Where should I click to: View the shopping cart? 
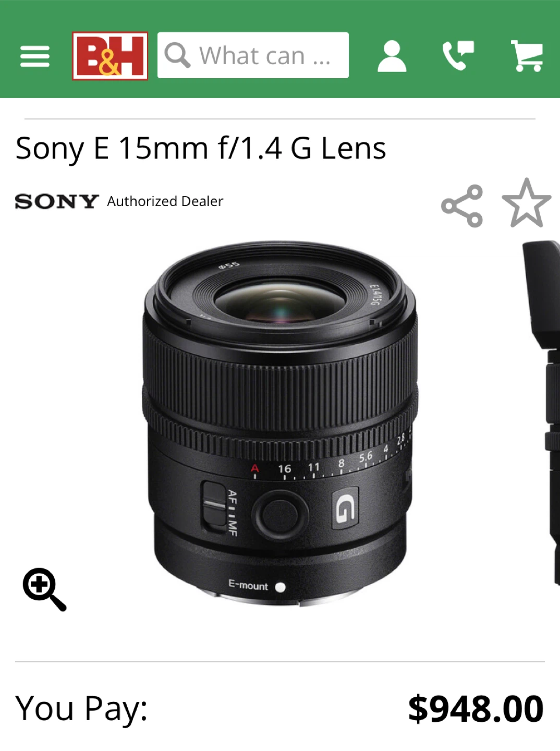point(527,56)
